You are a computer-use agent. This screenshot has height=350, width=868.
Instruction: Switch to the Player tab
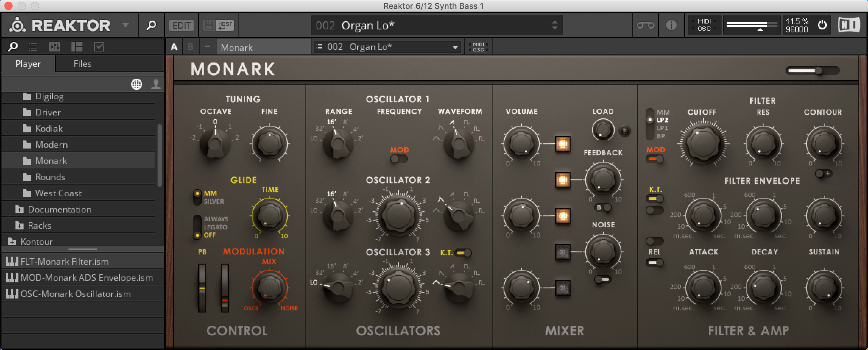tap(28, 64)
